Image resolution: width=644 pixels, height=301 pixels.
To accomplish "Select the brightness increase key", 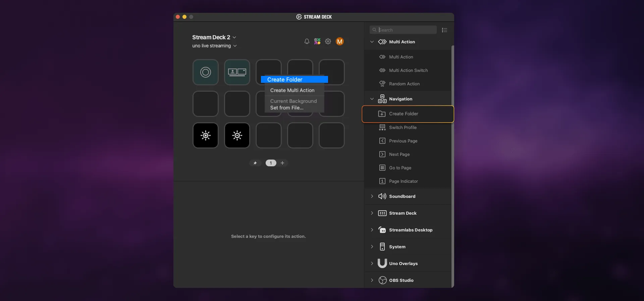I will coord(206,135).
